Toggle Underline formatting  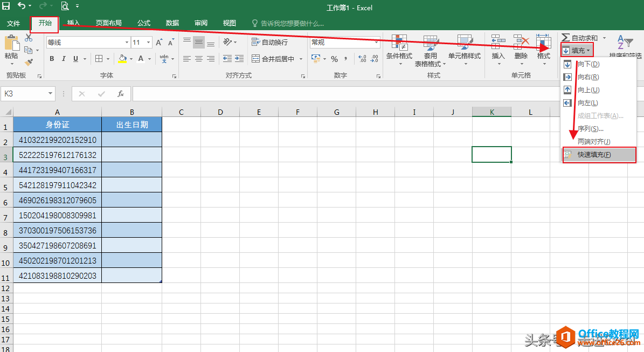click(75, 59)
